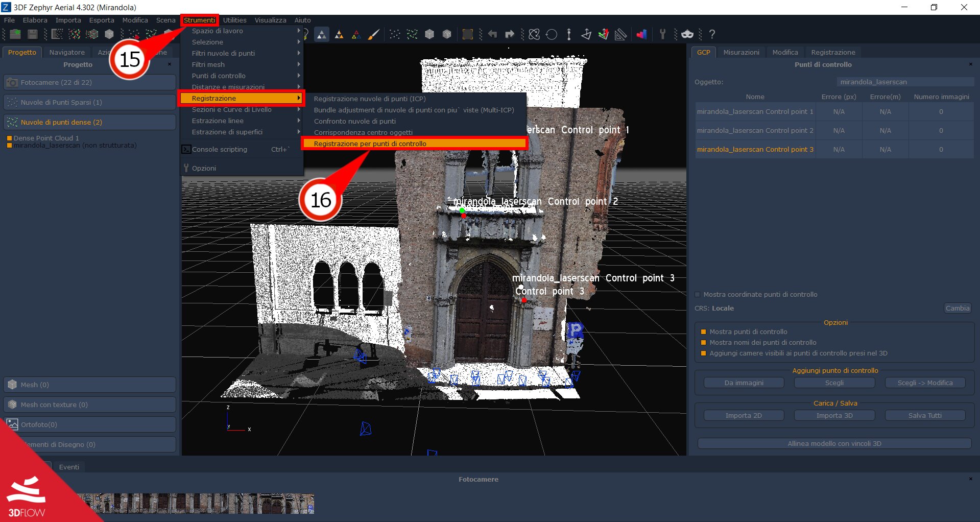The height and width of the screenshot is (522, 980).
Task: Select the orbit navigation icon
Action: [534, 34]
